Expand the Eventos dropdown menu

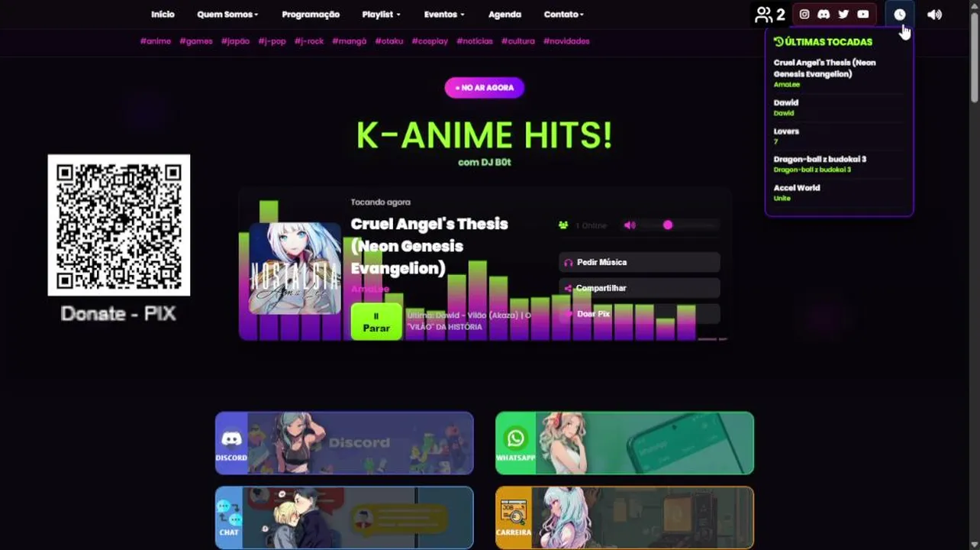click(x=444, y=15)
